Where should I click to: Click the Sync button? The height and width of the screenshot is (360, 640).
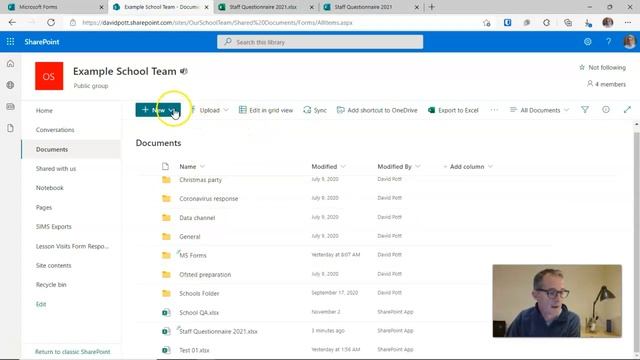pos(315,110)
